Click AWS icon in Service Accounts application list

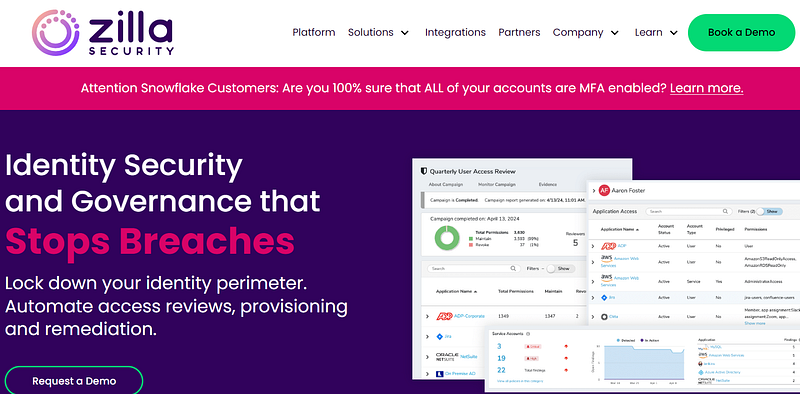pyautogui.click(x=703, y=355)
